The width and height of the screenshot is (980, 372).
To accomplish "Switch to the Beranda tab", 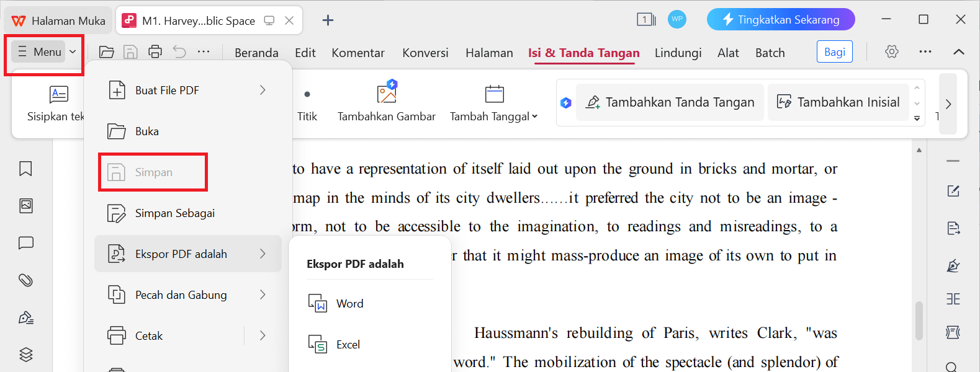I will point(256,53).
